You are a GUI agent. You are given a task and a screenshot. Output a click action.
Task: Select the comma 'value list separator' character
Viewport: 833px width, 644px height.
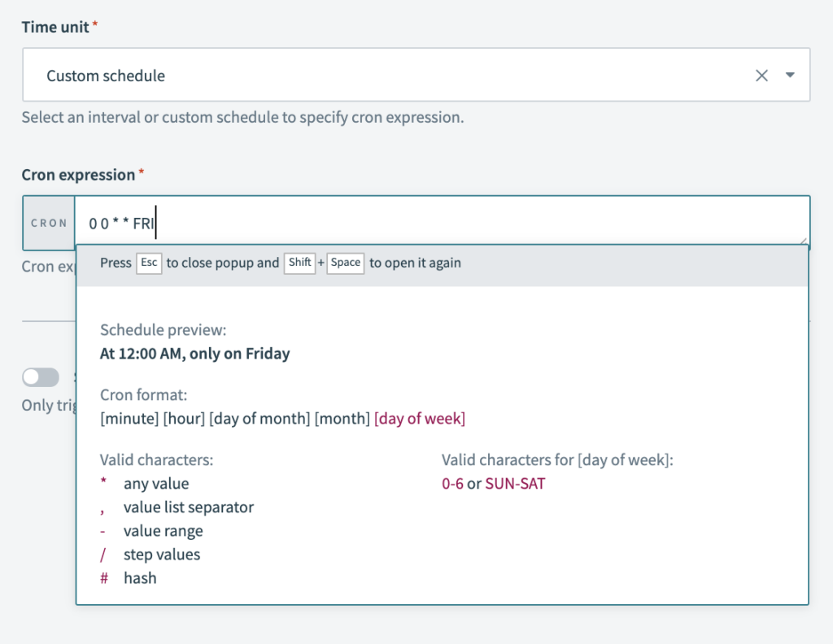click(103, 507)
